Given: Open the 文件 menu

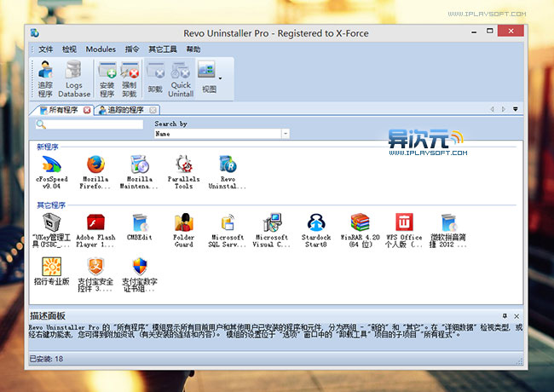Looking at the screenshot, I should (x=45, y=49).
